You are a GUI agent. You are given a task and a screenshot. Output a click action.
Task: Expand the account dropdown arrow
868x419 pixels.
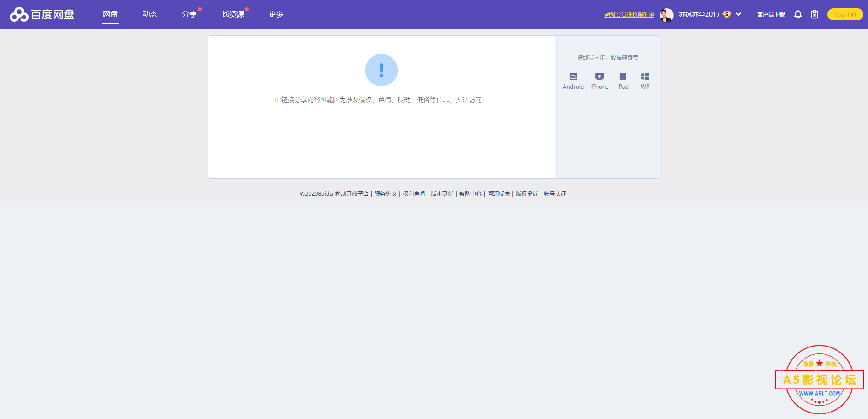tap(738, 14)
